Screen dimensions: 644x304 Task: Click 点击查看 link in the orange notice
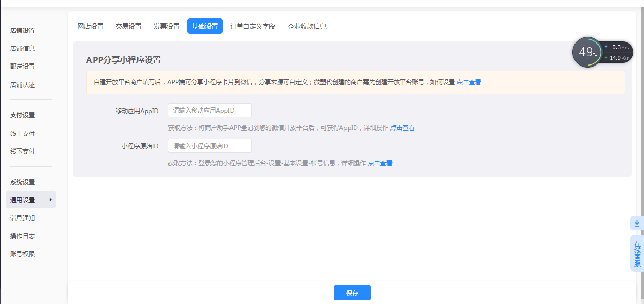[x=469, y=82]
